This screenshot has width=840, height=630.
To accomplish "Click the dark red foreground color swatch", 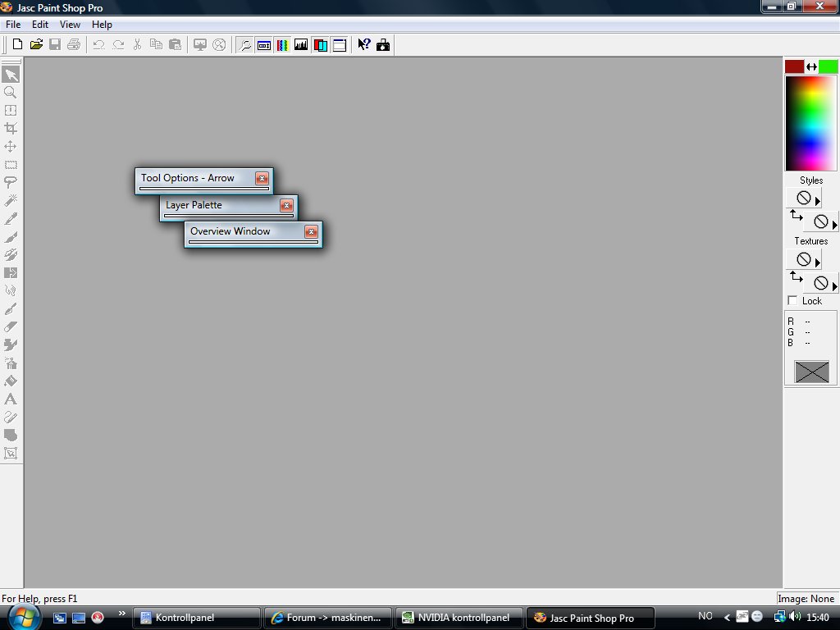I will [794, 66].
